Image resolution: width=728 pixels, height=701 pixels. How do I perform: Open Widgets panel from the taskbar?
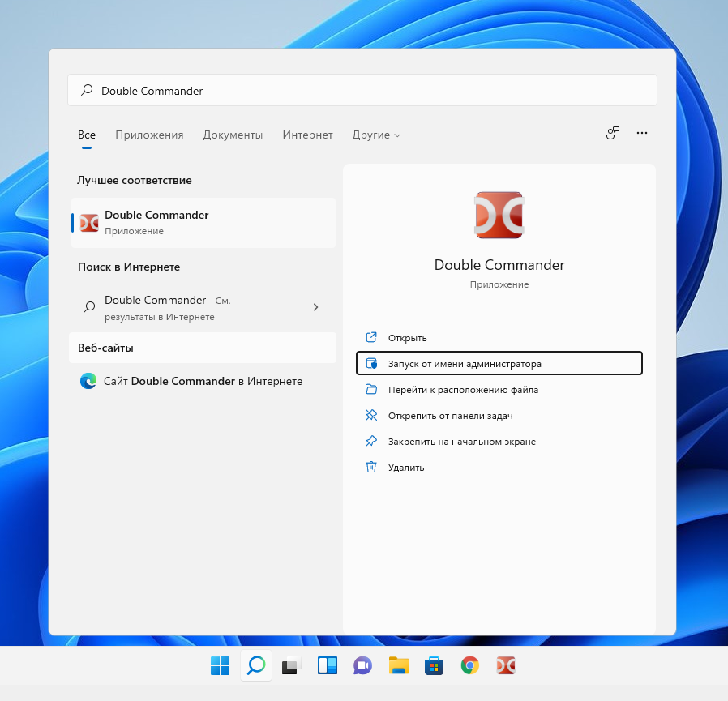[327, 666]
